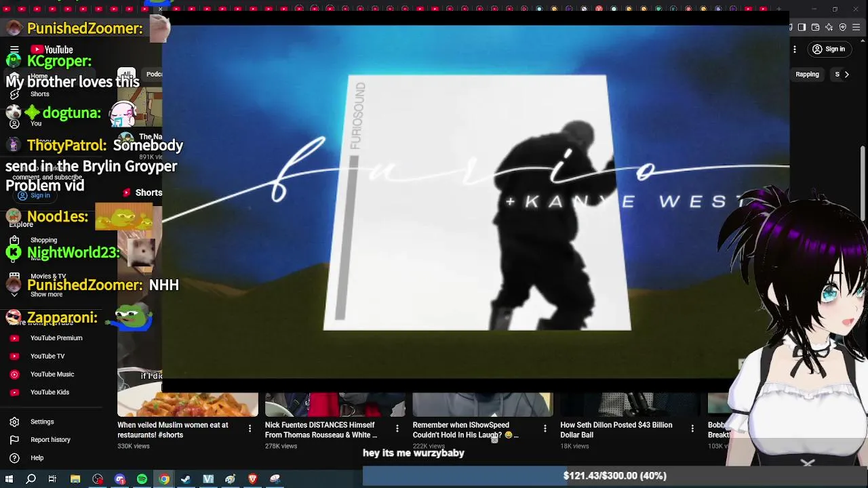The width and height of the screenshot is (868, 488).
Task: Open 'Nick Fuentes DISTANCES Himself' video title
Action: [321, 430]
